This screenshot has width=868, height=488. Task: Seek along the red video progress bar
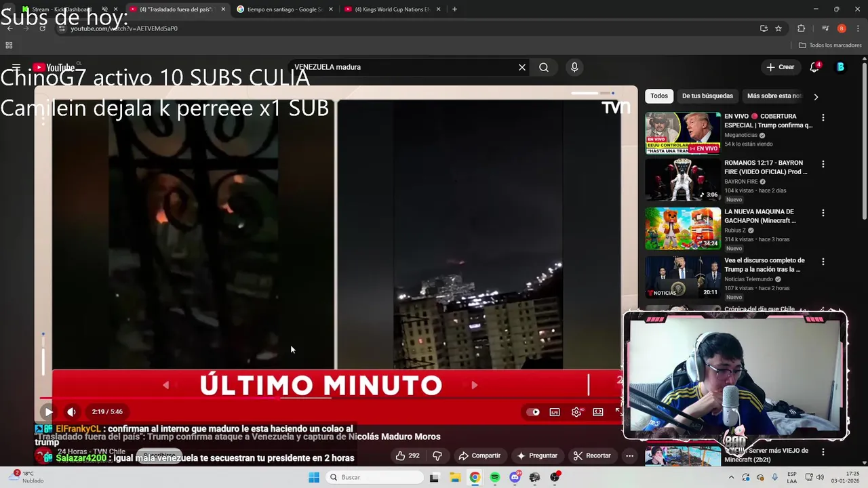click(x=329, y=399)
